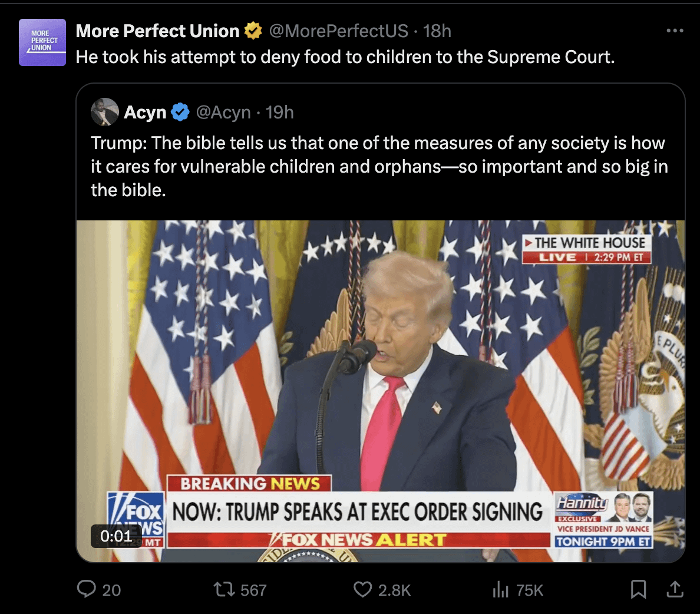Share the post via share icon
Viewport: 700px width, 614px height.
tap(675, 589)
